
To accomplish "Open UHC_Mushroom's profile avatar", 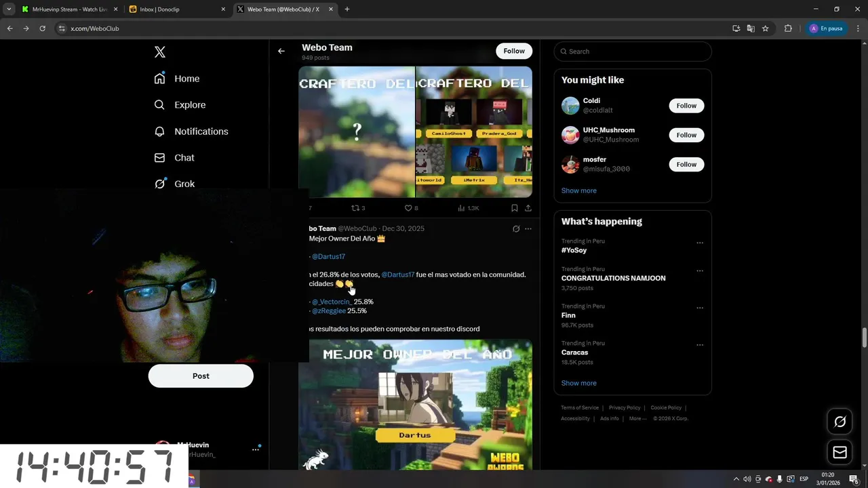I will (570, 135).
